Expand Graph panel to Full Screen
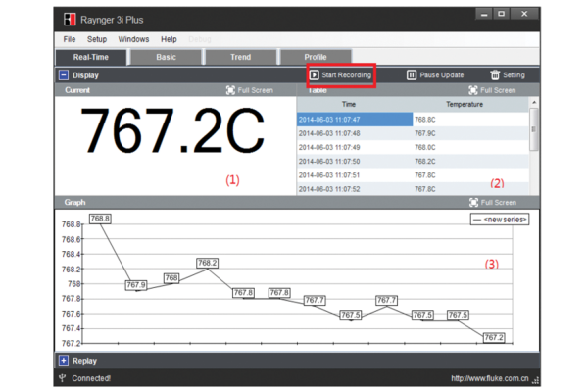Image resolution: width=588 pixels, height=392 pixels. pos(473,202)
